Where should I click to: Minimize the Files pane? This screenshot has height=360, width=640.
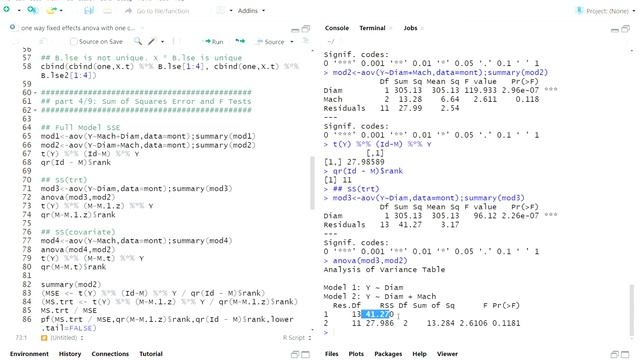[615, 355]
